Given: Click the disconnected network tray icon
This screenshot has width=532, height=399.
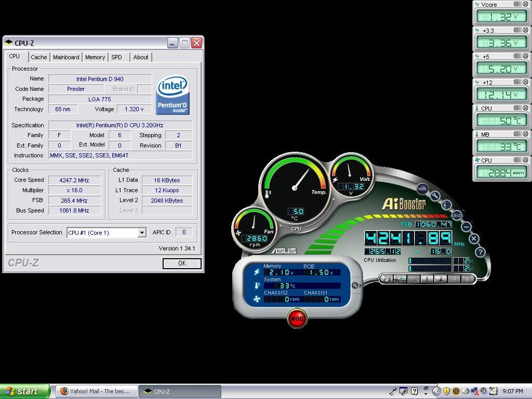Looking at the screenshot, I should 475,391.
